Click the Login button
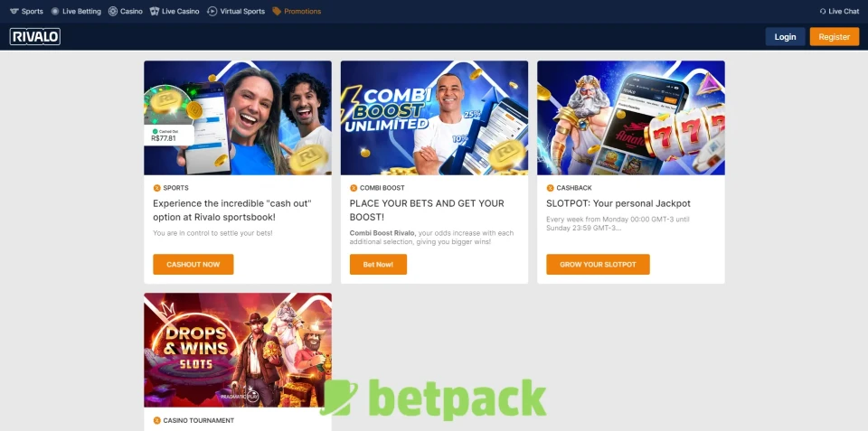Screen dimensions: 868x431 point(785,36)
